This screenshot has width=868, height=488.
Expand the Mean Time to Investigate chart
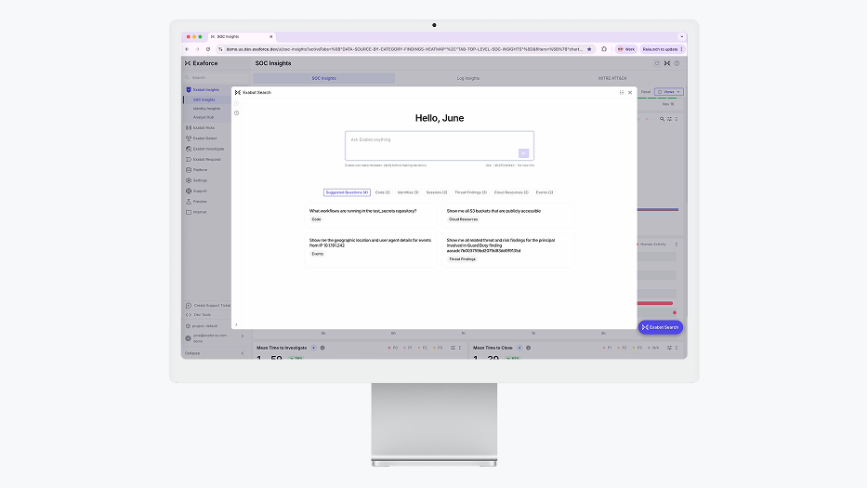click(453, 348)
